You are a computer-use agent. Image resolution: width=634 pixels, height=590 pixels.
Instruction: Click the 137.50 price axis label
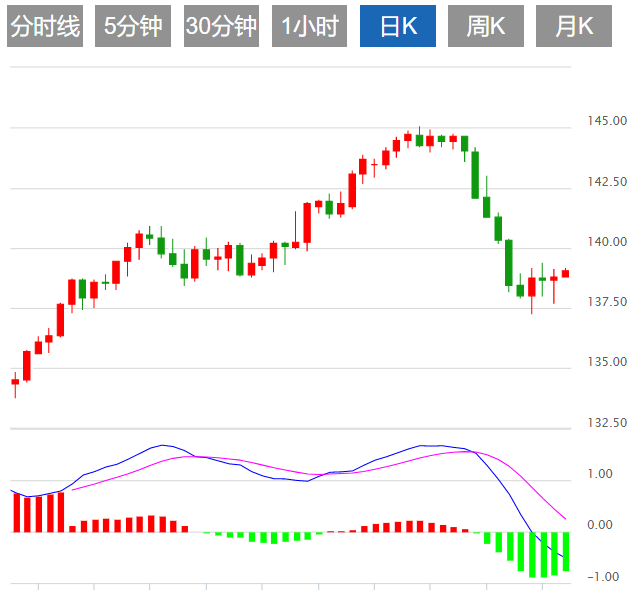pos(607,302)
